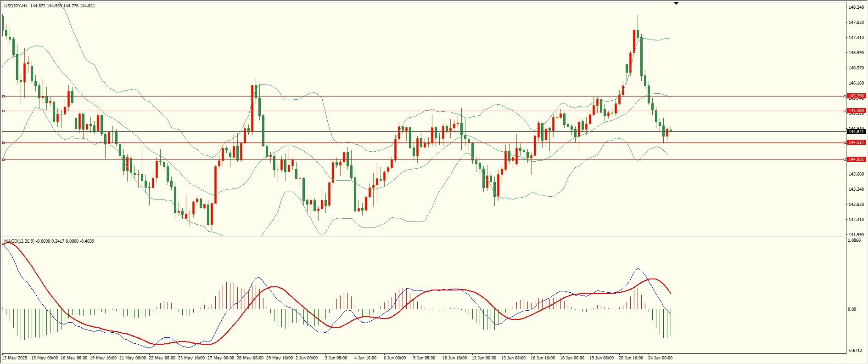Viewport: 868px width, 364px height.
Task: Click the USDJPY,H4 symbol label
Action: click(16, 6)
